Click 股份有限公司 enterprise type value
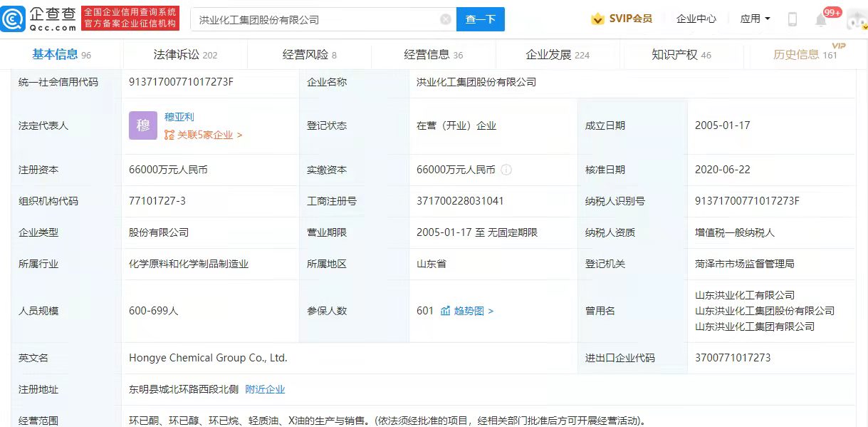Screen dimensions: 868x427 pos(159,232)
